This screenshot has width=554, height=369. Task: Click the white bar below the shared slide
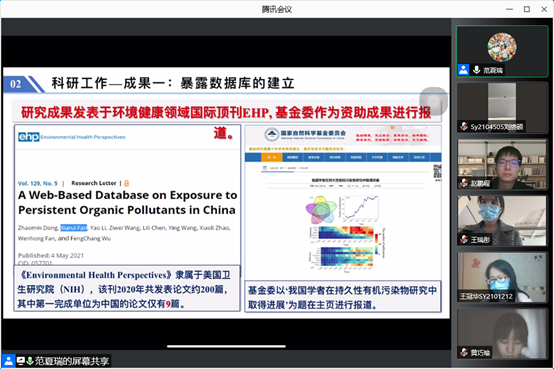[x=226, y=346]
